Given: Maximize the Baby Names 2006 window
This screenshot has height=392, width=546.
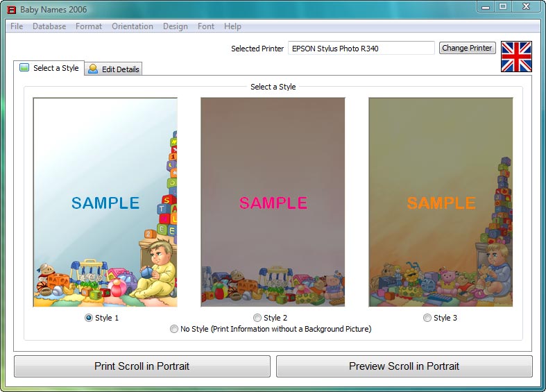Looking at the screenshot, I should click(503, 7).
